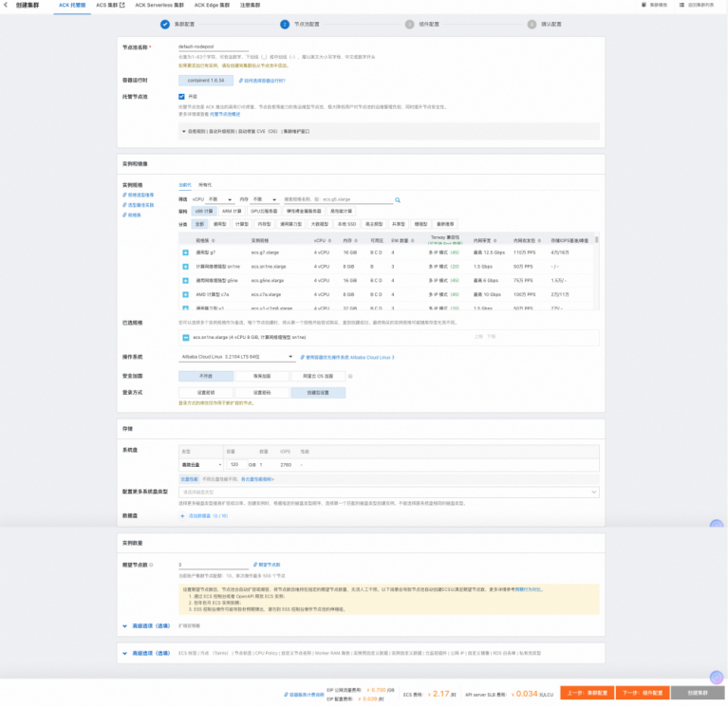The width and height of the screenshot is (728, 707).
Task: Click the node pool name input default-nodepool
Action: click(x=214, y=47)
